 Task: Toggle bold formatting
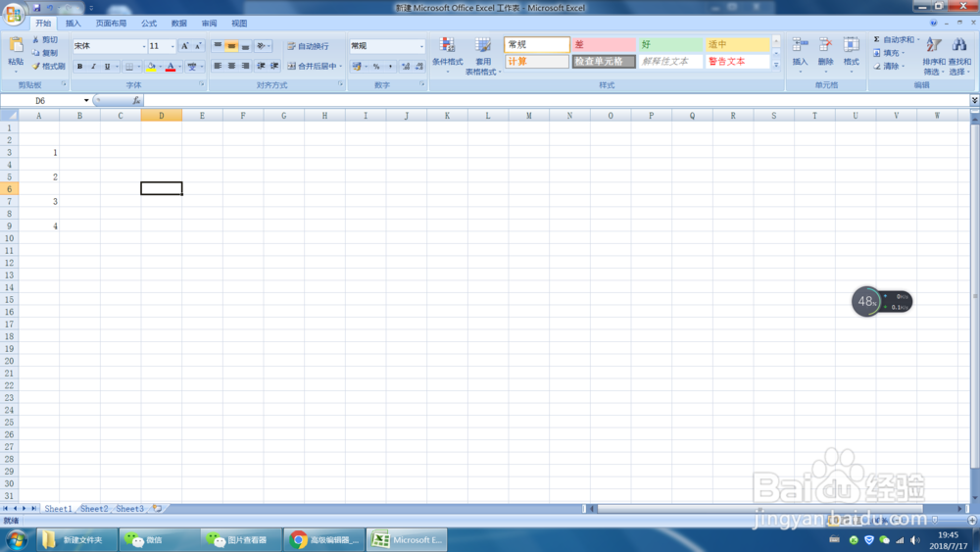pyautogui.click(x=80, y=67)
